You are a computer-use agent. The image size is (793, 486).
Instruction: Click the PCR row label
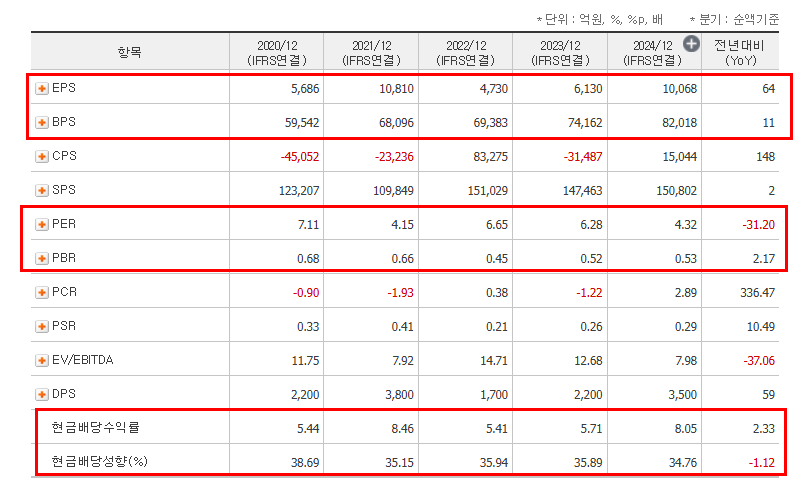coord(64,292)
